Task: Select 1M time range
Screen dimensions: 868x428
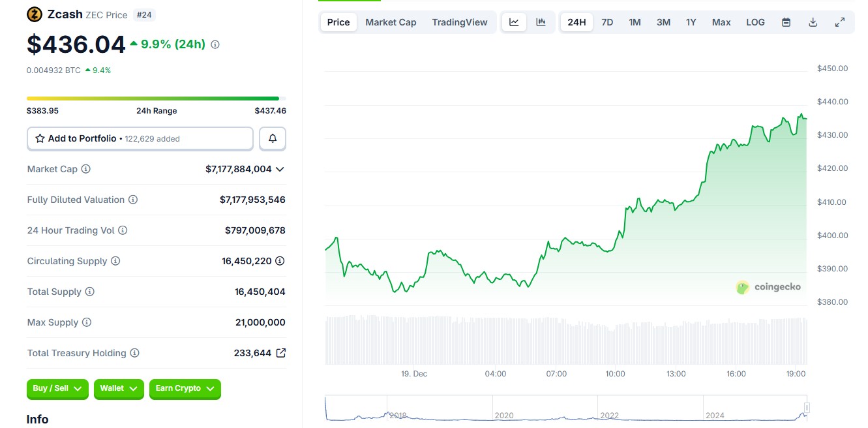Action: tap(635, 22)
